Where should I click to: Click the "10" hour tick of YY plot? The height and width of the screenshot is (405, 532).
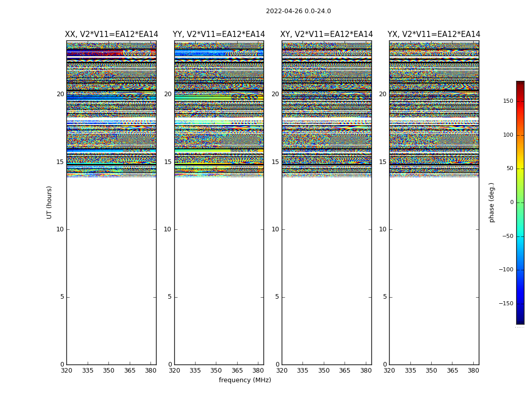click(x=168, y=229)
